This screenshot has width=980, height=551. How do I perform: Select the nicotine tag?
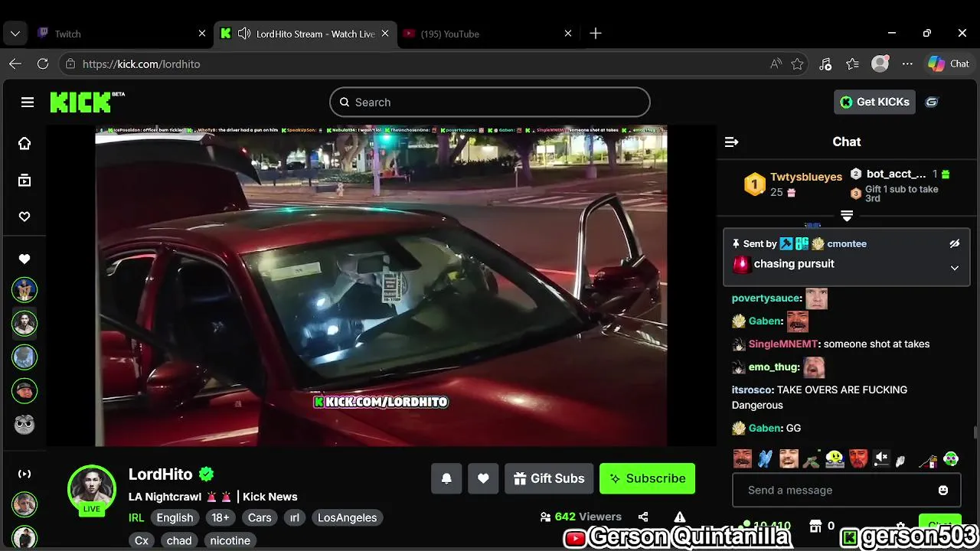point(230,540)
